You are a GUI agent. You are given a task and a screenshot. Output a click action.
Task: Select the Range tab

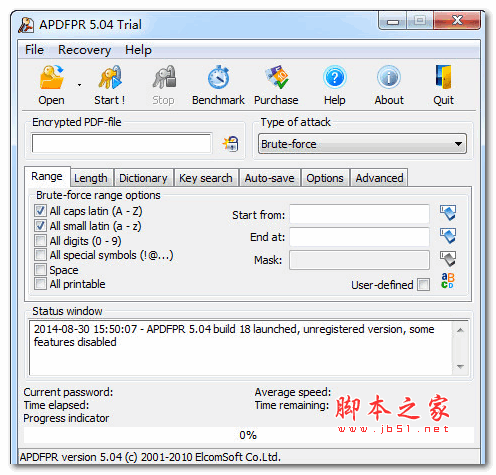[47, 176]
